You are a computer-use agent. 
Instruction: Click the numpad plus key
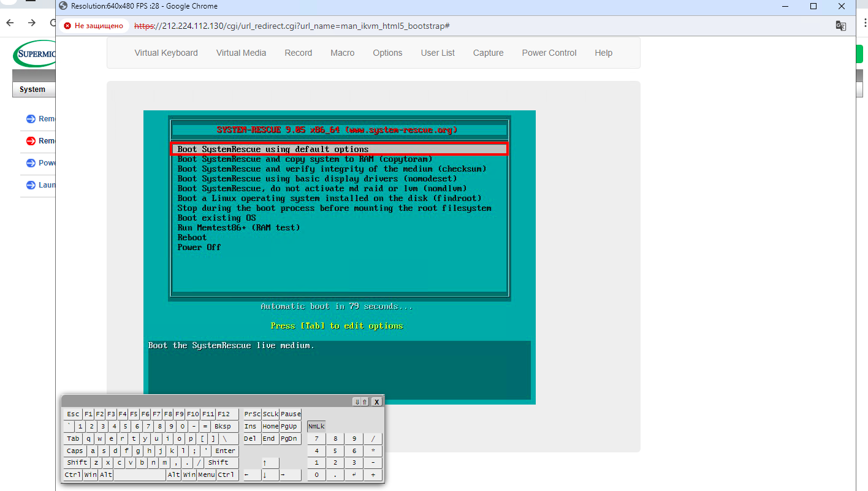click(373, 475)
